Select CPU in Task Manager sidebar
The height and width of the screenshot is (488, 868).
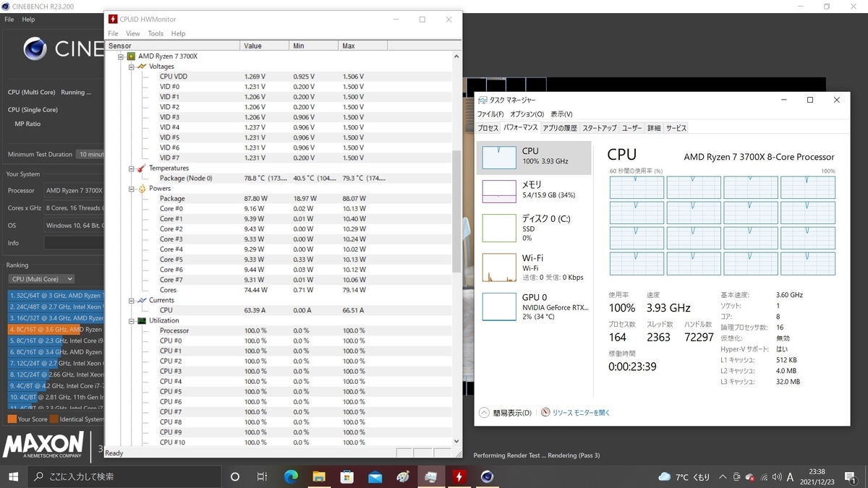(534, 156)
